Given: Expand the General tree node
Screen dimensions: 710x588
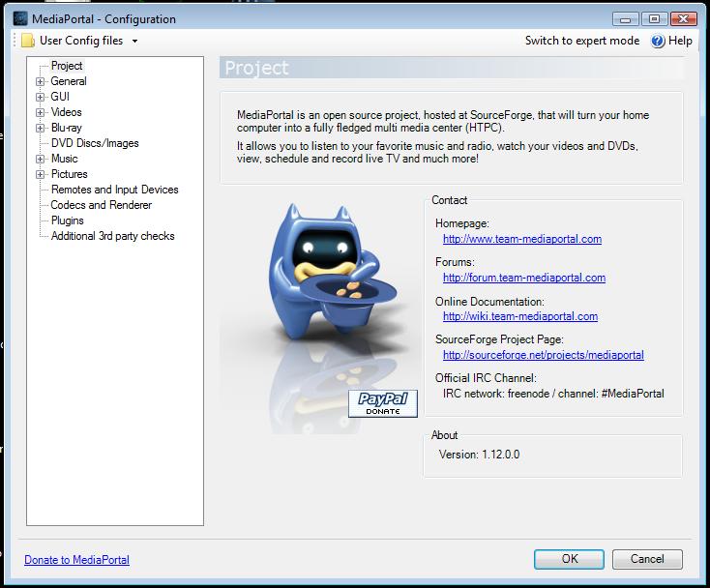Looking at the screenshot, I should pos(41,81).
